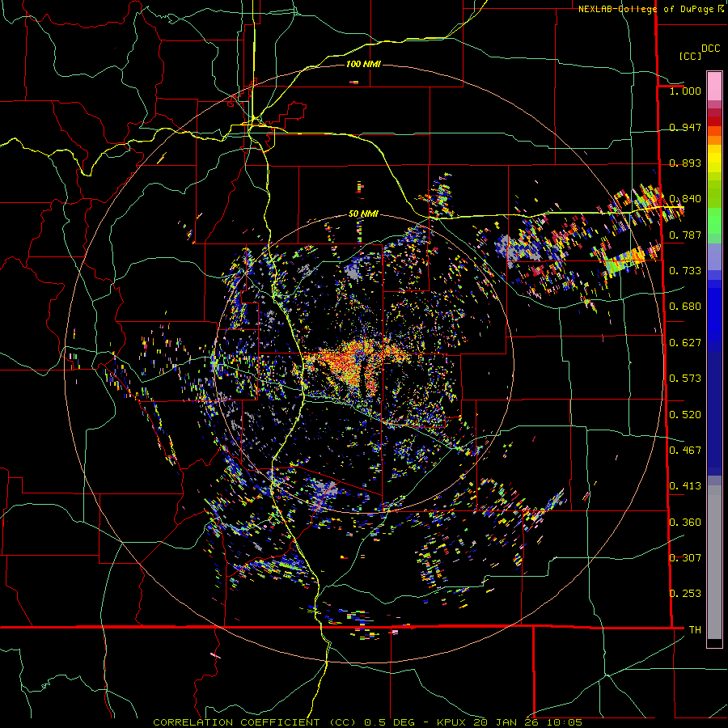Click the 0.360 color scale value
Viewport: 728px width, 728px height.
coord(685,523)
